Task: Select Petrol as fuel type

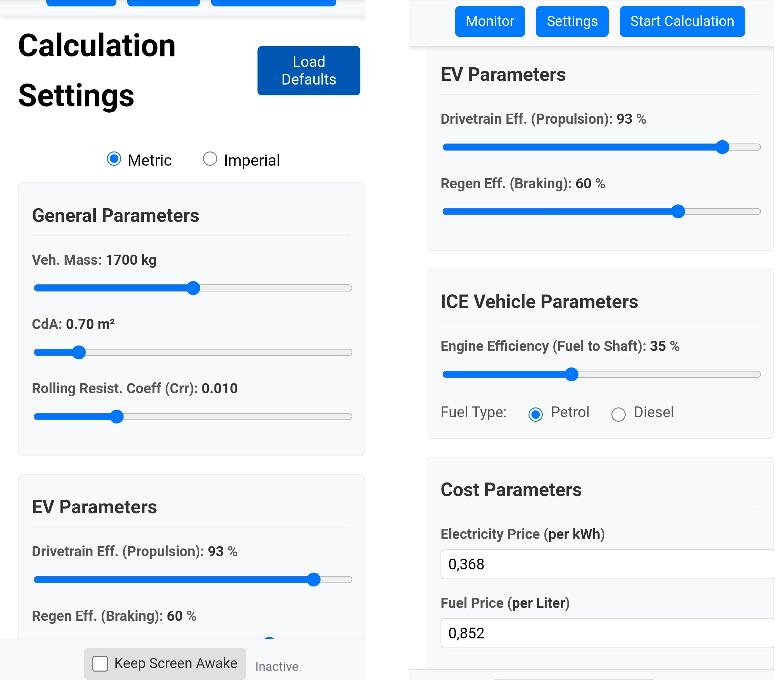Action: [535, 414]
